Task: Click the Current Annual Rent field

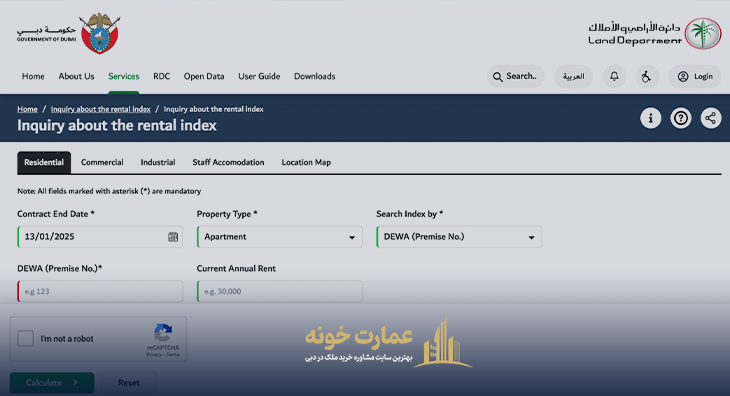Action: [279, 291]
